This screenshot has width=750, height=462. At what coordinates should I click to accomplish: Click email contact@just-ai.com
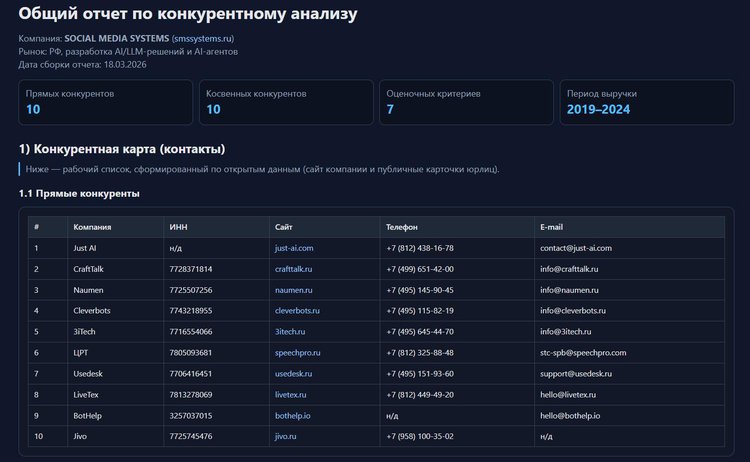point(576,248)
